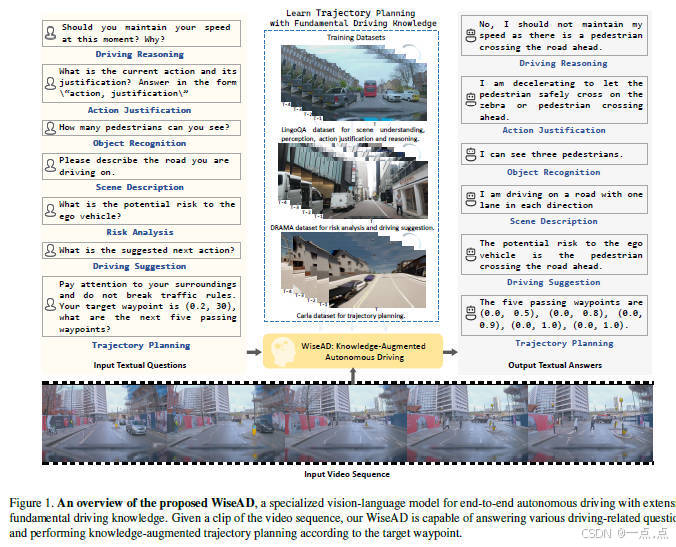
Task: Click user icon beside 'What is the suggested next action?'
Action: coord(50,250)
